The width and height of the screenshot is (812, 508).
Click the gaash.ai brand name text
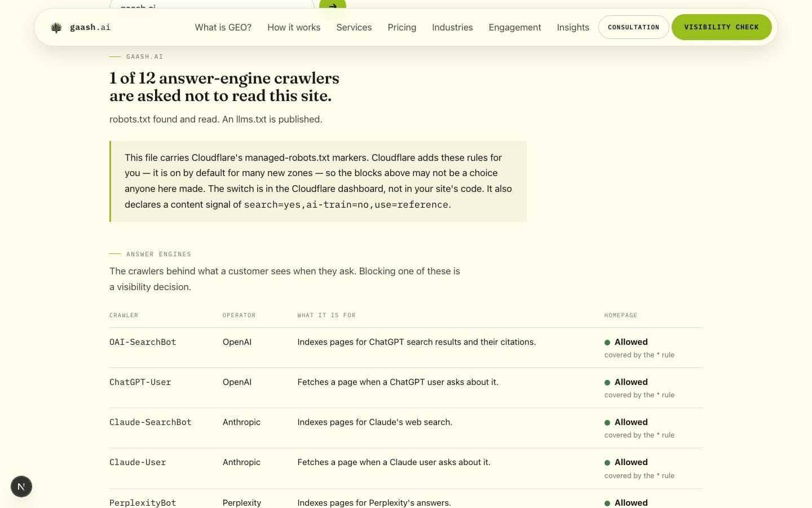pos(90,27)
